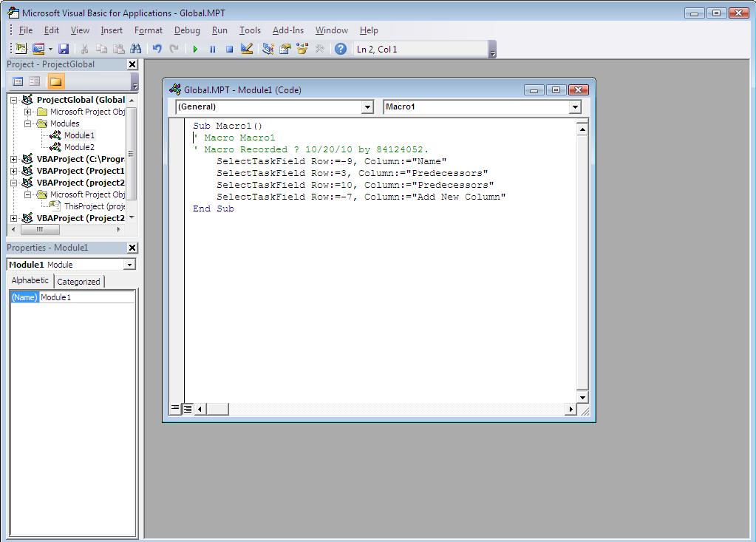Click the View Microsoft Project toolbar icon
The height and width of the screenshot is (542, 756).
(21, 49)
